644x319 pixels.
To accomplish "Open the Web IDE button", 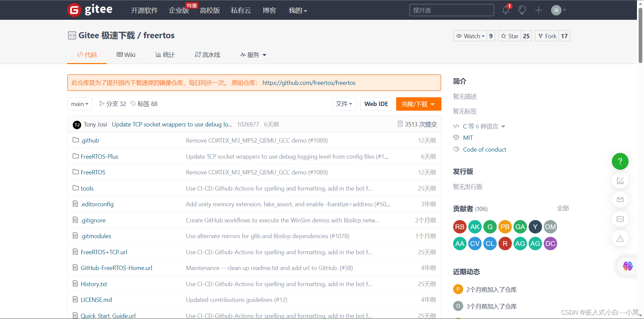I will pos(376,104).
